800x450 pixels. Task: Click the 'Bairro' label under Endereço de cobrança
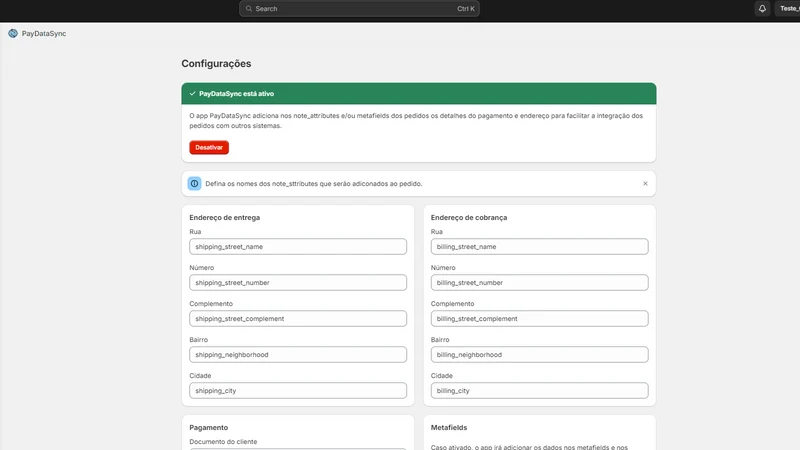(440, 340)
